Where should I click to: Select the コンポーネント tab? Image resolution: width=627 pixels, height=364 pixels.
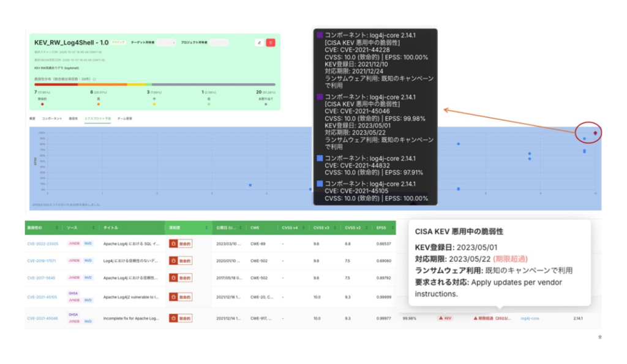[x=52, y=119]
